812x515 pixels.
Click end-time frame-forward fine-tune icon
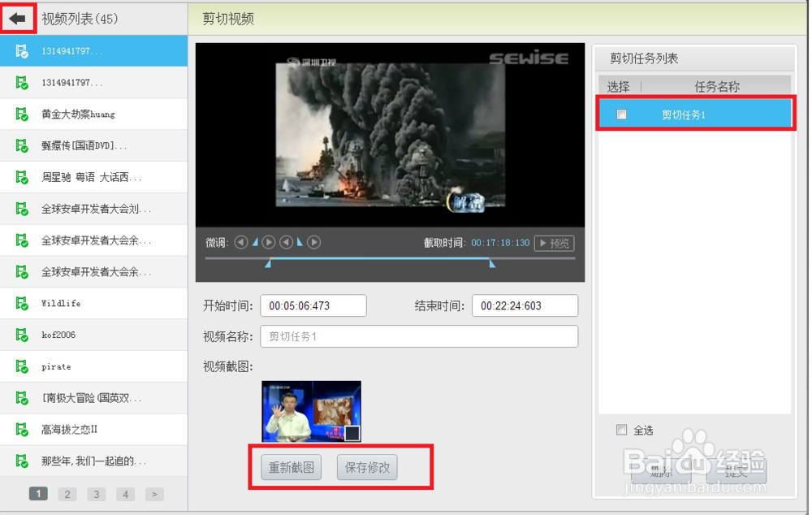click(312, 241)
